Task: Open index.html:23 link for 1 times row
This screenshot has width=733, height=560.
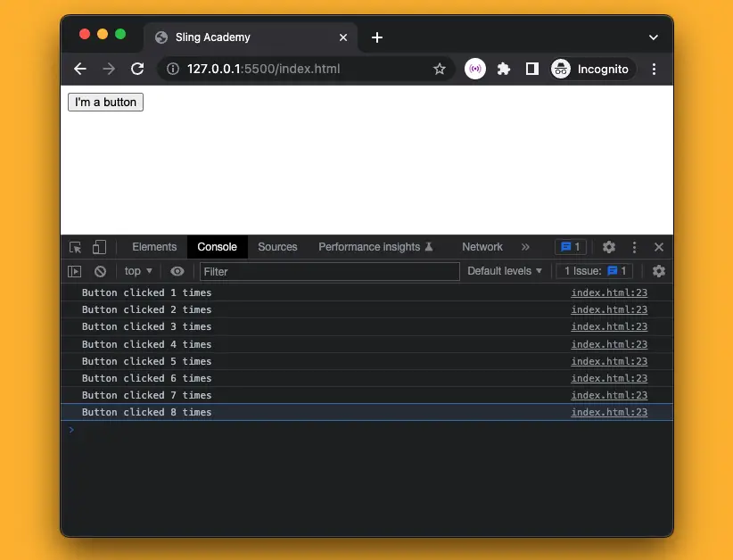Action: pyautogui.click(x=609, y=292)
